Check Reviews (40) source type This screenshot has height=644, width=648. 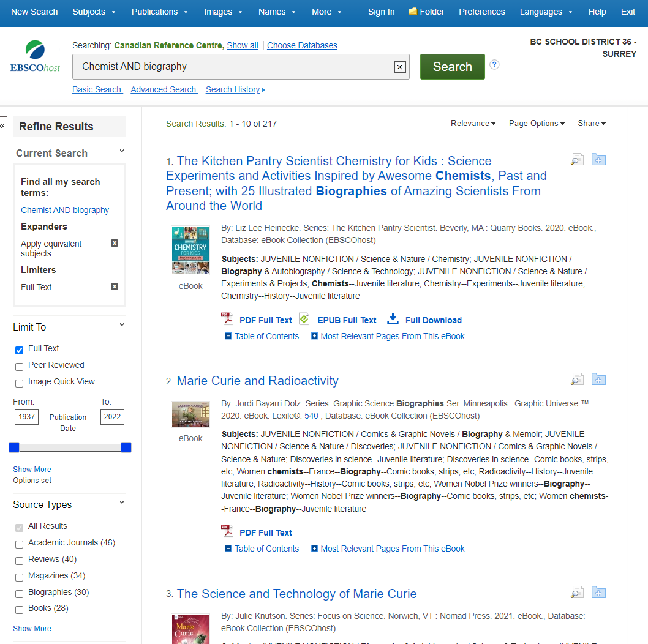19,561
